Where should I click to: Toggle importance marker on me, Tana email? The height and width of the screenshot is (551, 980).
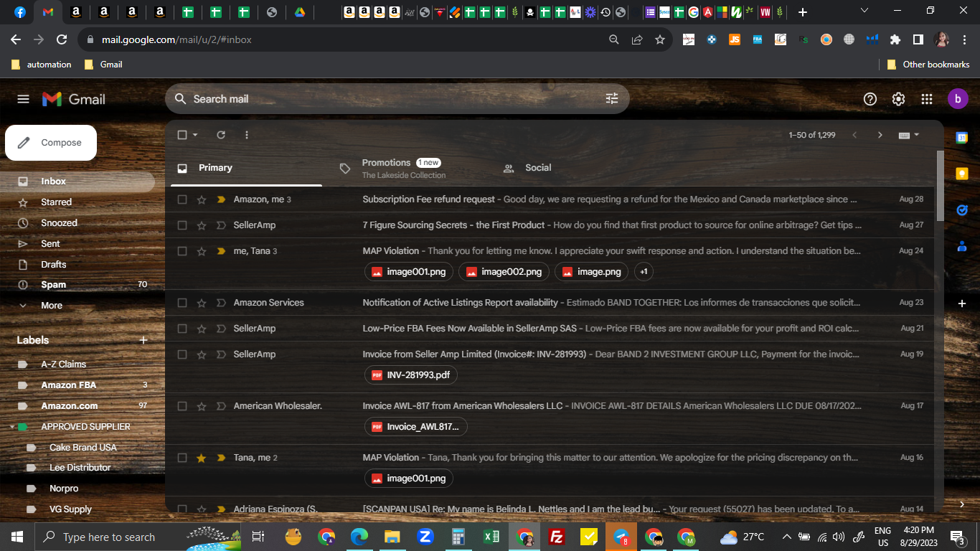(x=221, y=251)
